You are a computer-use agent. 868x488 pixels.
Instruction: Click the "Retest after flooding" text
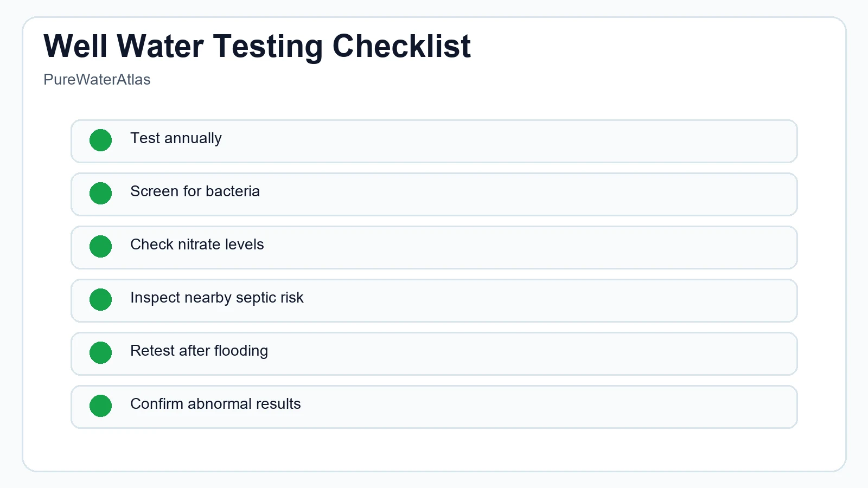(x=199, y=351)
